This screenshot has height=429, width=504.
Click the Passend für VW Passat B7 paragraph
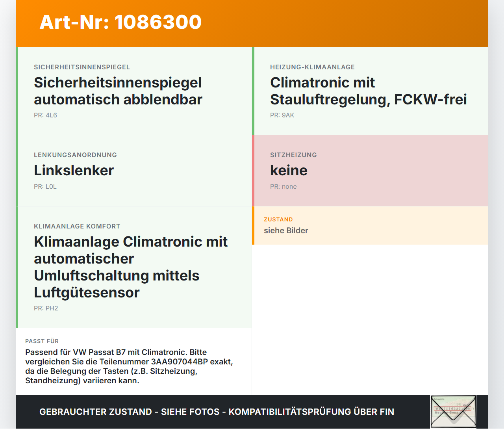(x=129, y=366)
